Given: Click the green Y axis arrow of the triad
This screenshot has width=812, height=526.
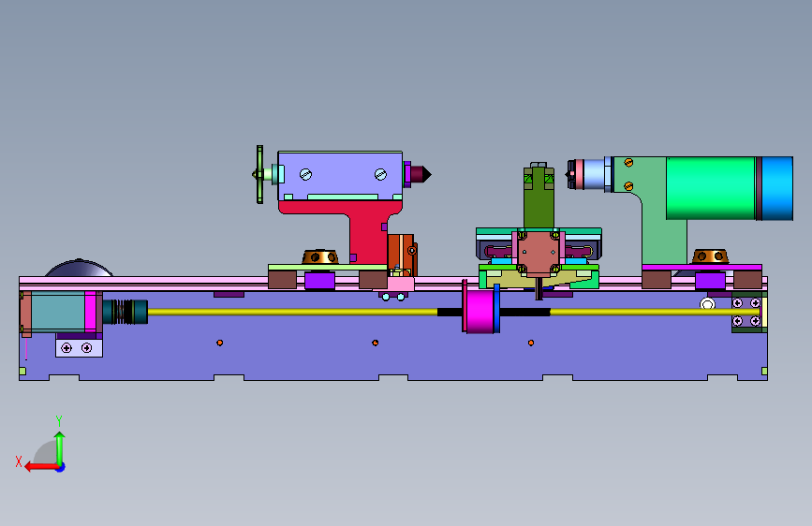Looking at the screenshot, I should click(60, 448).
